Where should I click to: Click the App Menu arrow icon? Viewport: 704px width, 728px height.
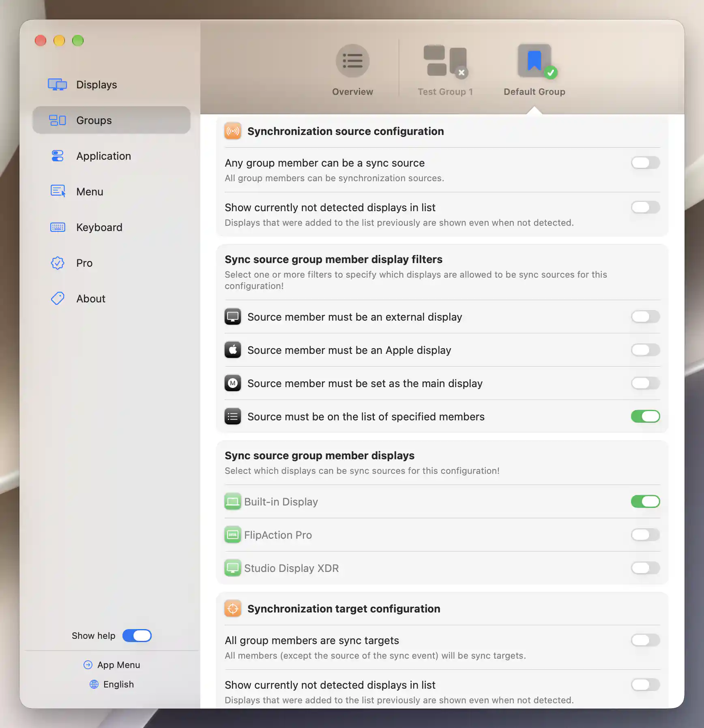(88, 665)
